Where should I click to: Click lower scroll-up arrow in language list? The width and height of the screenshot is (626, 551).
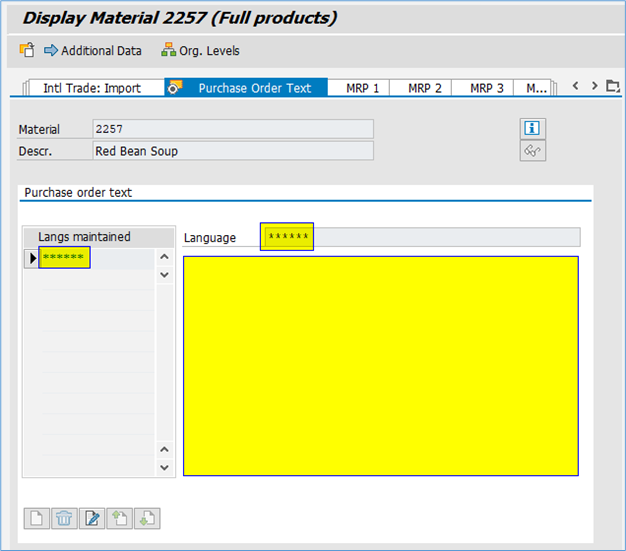pyautogui.click(x=164, y=450)
